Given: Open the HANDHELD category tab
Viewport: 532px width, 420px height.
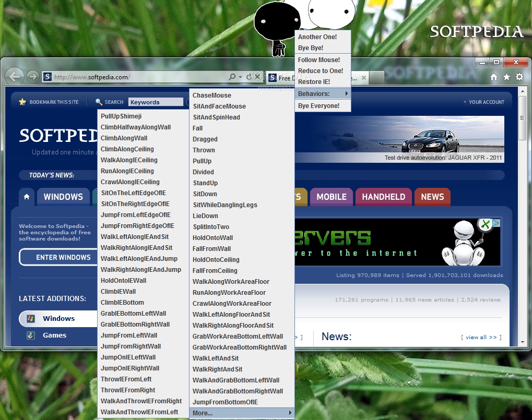Looking at the screenshot, I should [383, 197].
